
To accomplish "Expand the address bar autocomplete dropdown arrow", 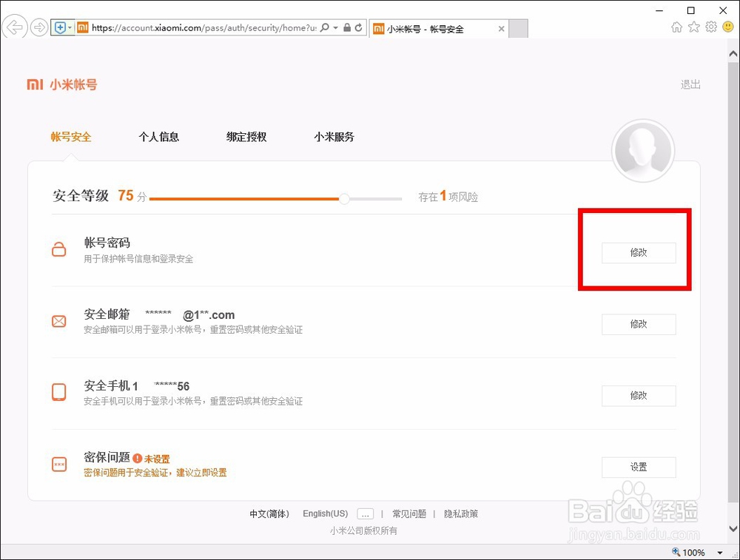I will click(335, 28).
